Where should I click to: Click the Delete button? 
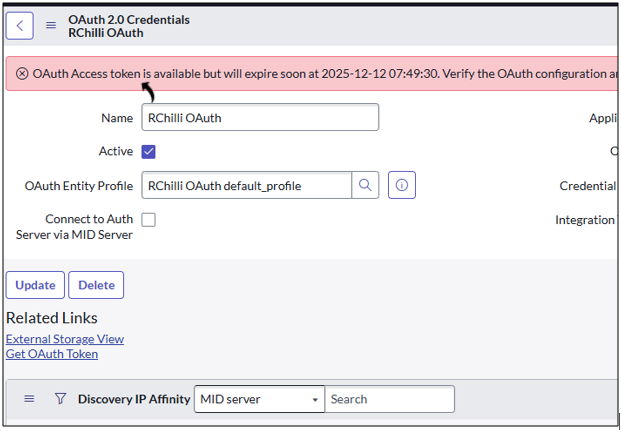tap(96, 285)
